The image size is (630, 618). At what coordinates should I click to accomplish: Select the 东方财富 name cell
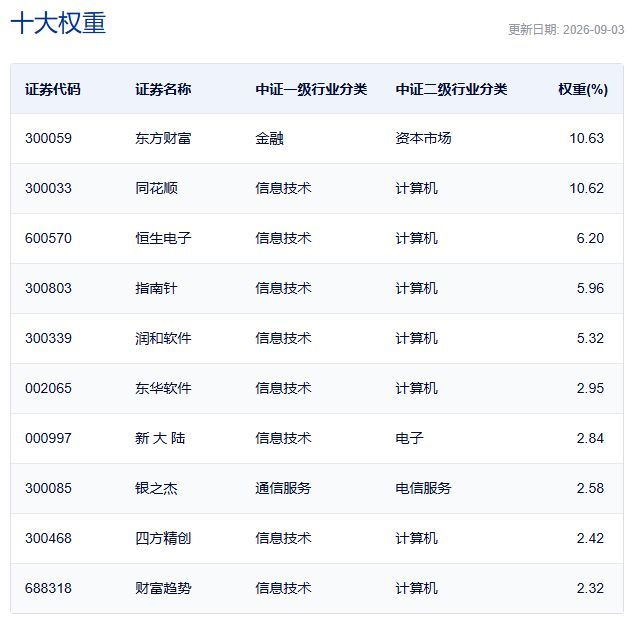click(x=163, y=138)
